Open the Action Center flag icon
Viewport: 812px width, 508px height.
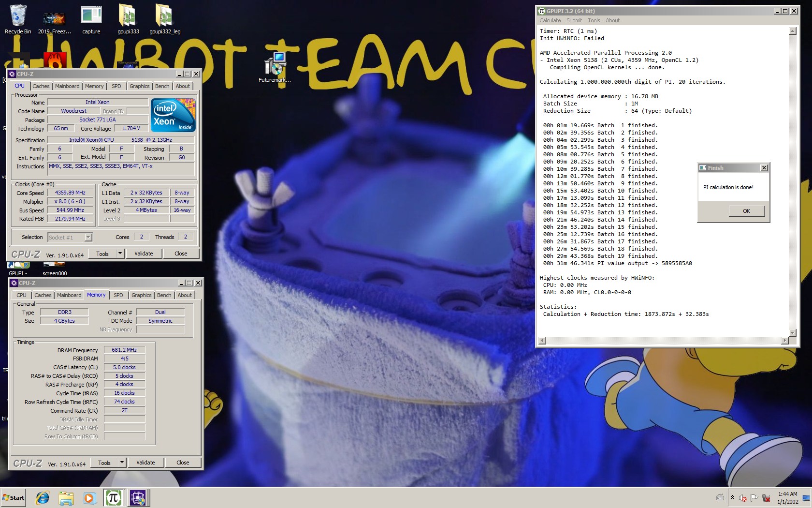click(x=754, y=498)
